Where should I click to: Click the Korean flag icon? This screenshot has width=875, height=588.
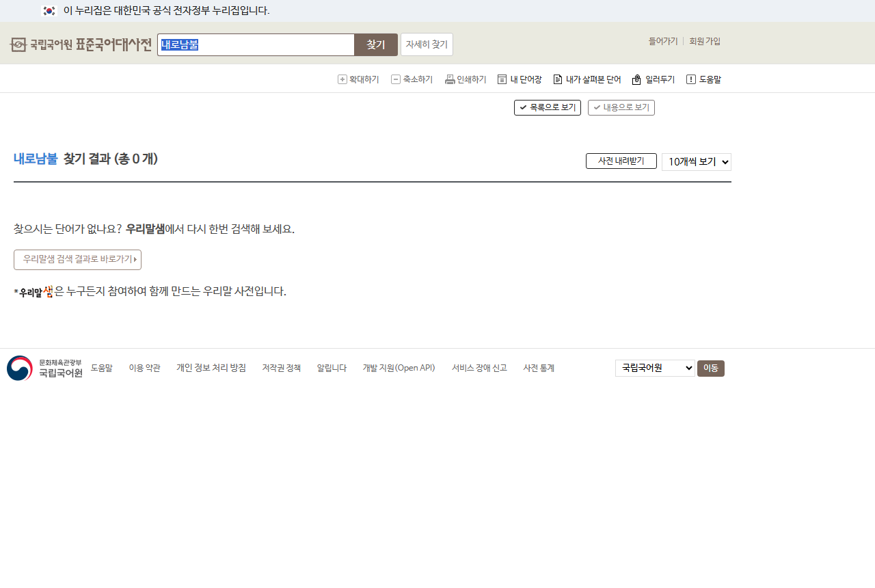(49, 11)
